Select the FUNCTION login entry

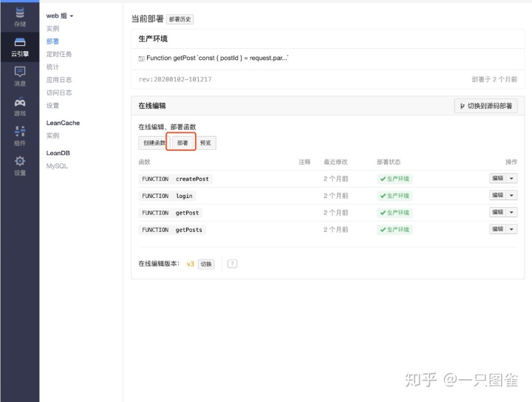[167, 196]
